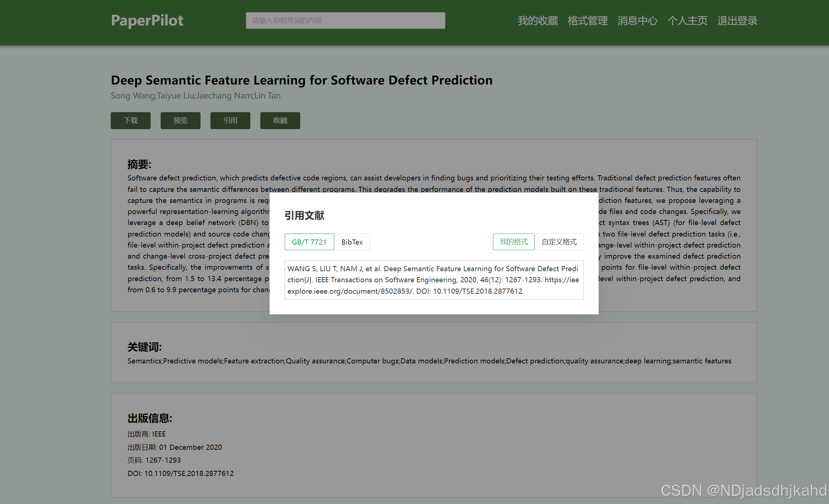Select the GB/T 7721 format tab
The width and height of the screenshot is (829, 504).
pos(309,242)
